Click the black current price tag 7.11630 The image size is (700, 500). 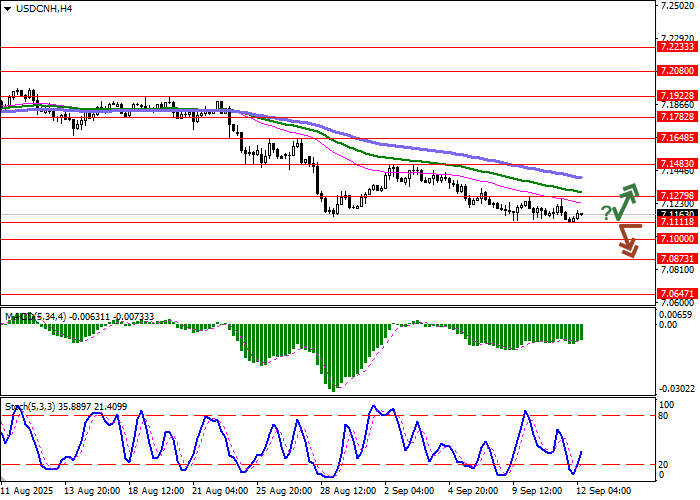[x=677, y=213]
